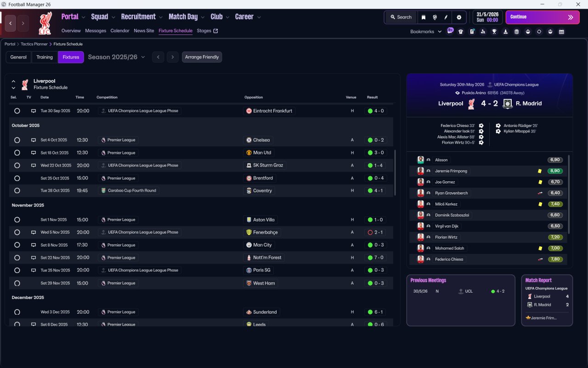Screen dimensions: 588x368
Task: Expand the Career menu dropdown
Action: pyautogui.click(x=259, y=17)
